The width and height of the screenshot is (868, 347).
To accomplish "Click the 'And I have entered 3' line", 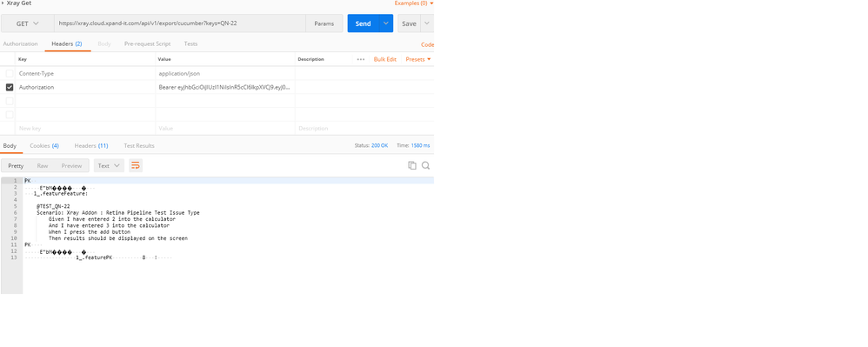I will point(109,226).
